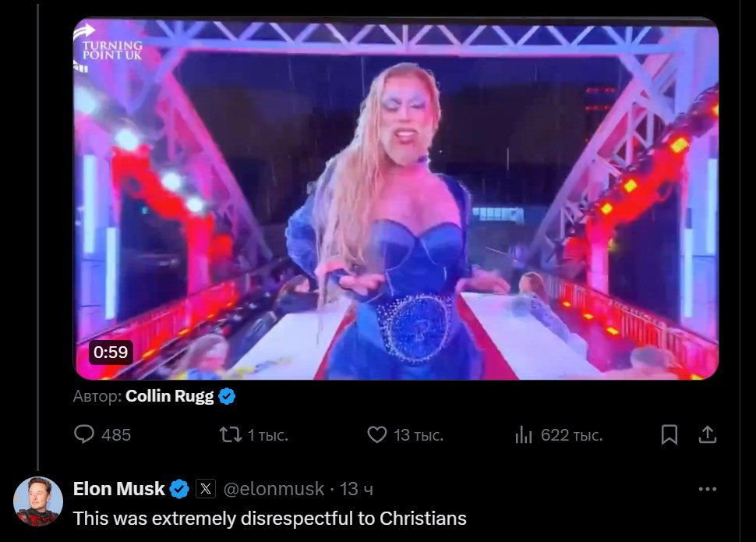This screenshot has height=542, width=756.
Task: Click the Elon Musk display name
Action: pyautogui.click(x=118, y=489)
